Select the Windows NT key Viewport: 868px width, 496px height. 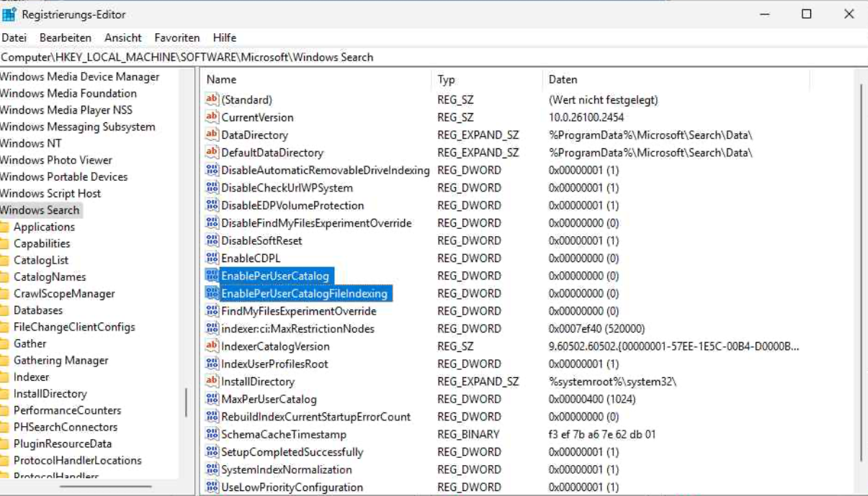coord(31,143)
